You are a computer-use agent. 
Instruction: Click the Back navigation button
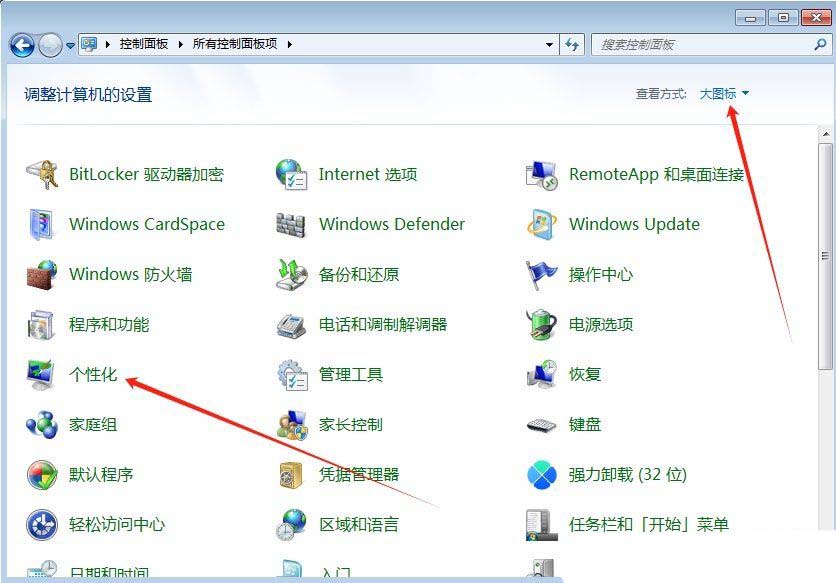[22, 45]
